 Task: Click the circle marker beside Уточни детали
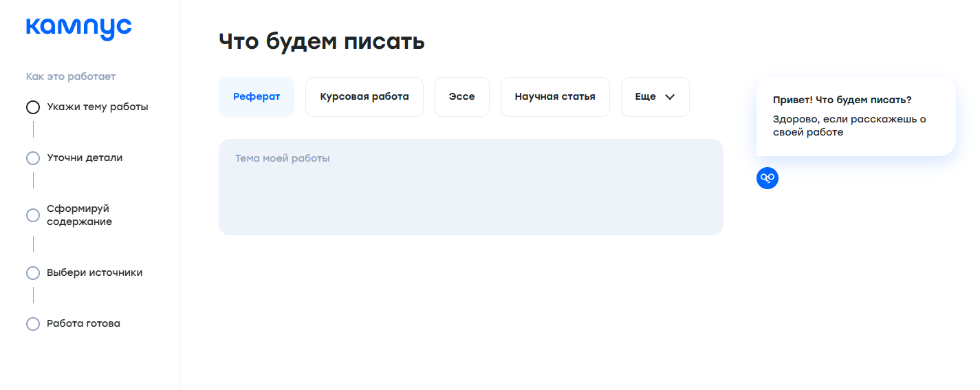pos(33,158)
